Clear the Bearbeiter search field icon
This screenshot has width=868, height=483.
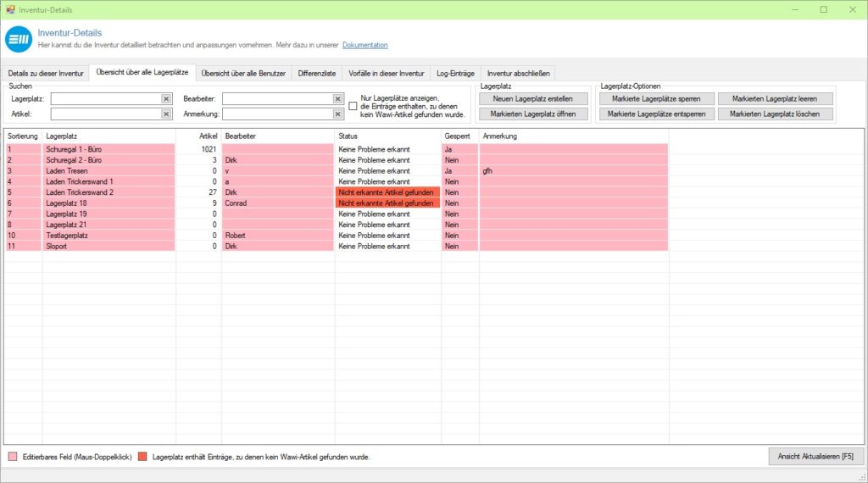coord(337,99)
